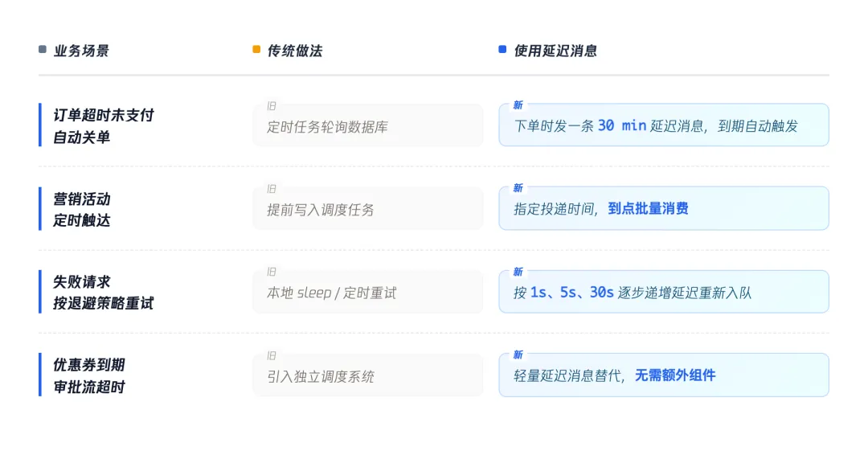
Task: Click the 营销活动 定时触达 row title
Action: [x=82, y=209]
